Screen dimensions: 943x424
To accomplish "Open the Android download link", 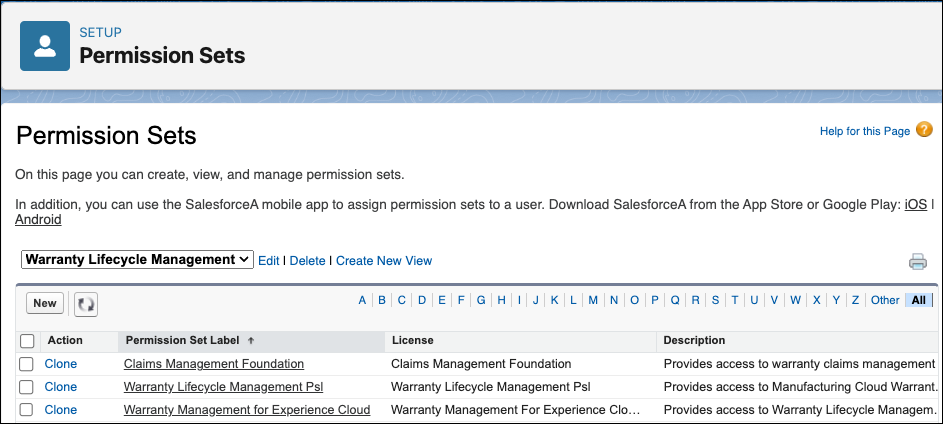I will tap(38, 220).
